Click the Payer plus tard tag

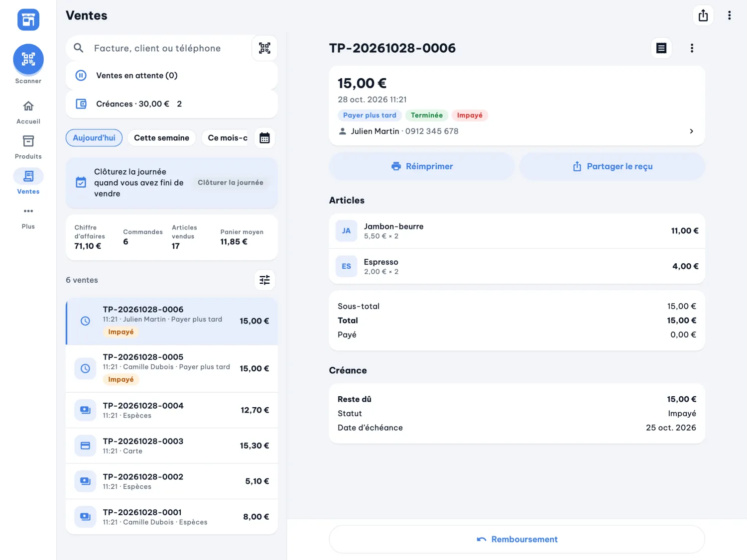coord(370,115)
